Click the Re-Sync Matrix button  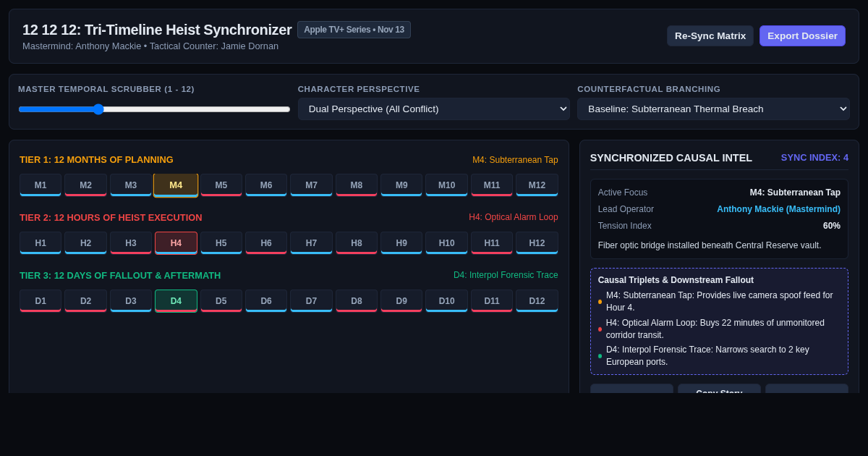click(x=710, y=36)
